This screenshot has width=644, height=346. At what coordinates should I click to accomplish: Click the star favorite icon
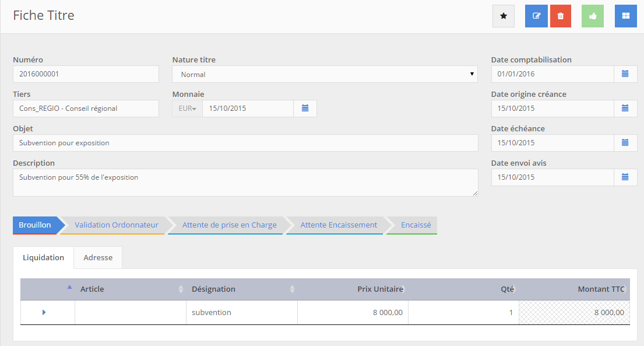point(504,16)
